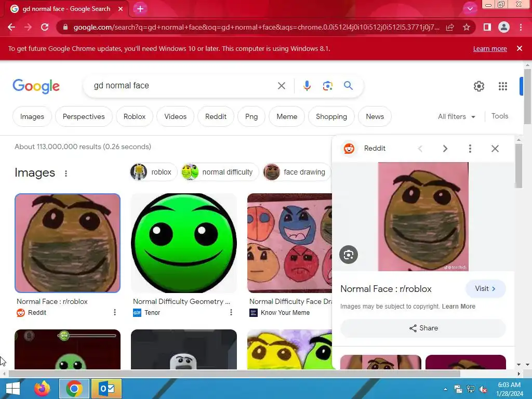Screen dimensions: 532x399
Task: Open the search Tools options
Action: click(x=500, y=116)
